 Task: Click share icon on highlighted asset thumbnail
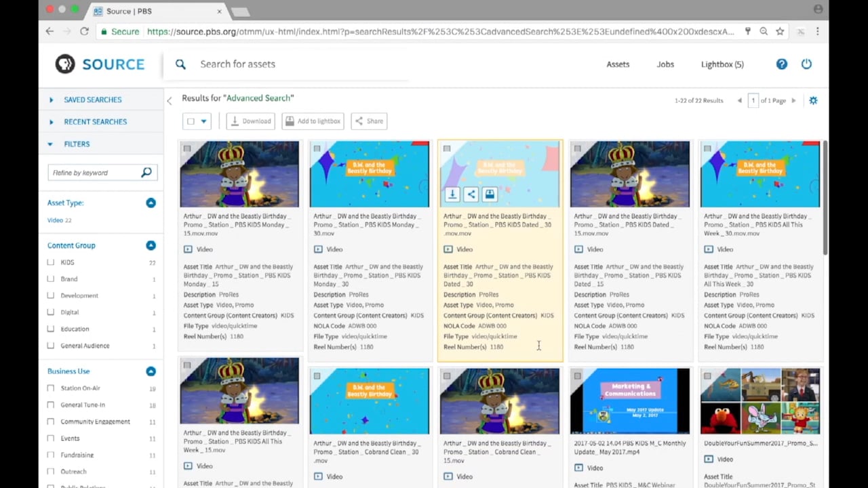point(471,195)
